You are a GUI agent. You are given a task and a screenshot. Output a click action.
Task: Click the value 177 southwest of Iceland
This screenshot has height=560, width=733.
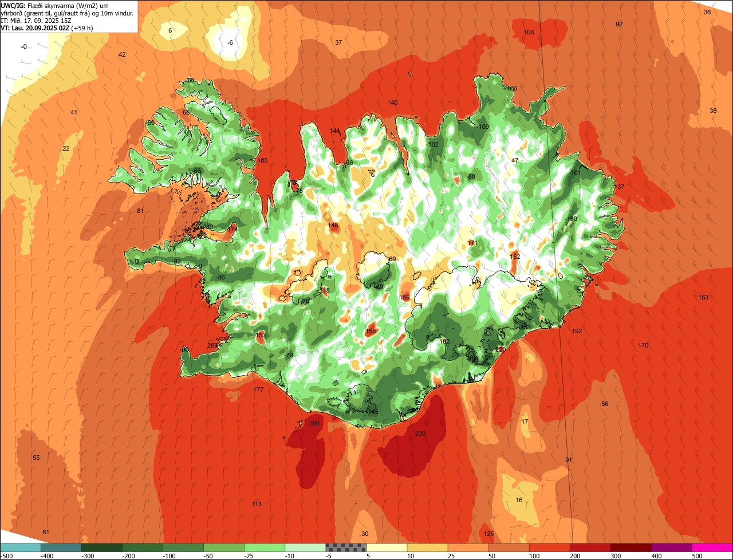(x=258, y=389)
